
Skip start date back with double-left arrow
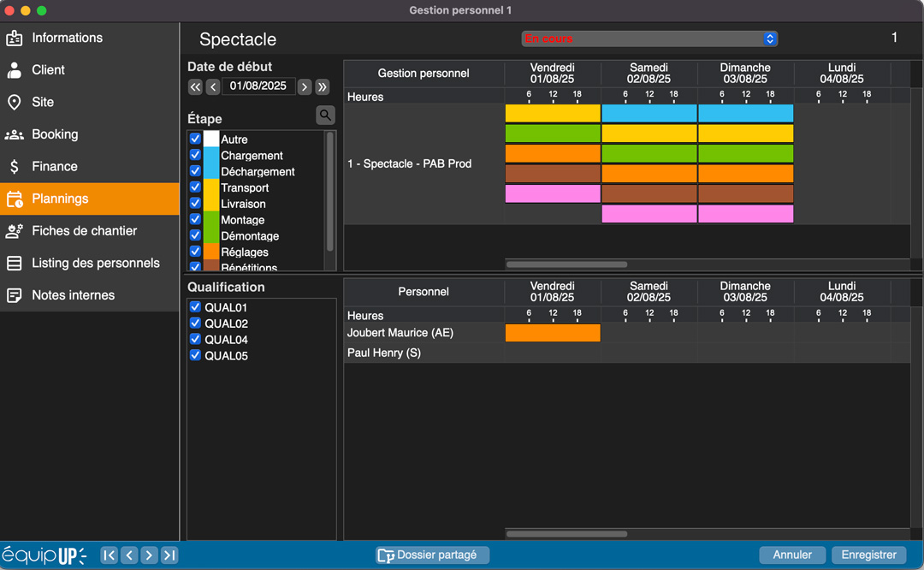[195, 87]
